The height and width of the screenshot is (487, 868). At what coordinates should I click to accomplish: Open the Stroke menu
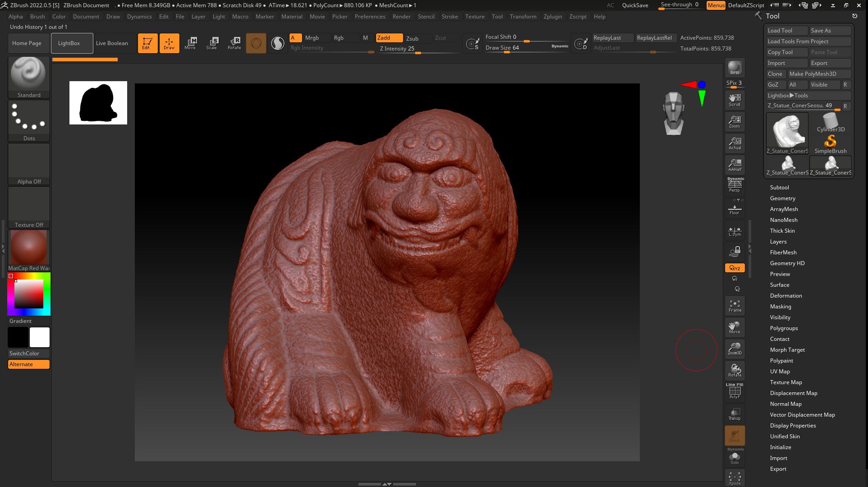pos(450,17)
